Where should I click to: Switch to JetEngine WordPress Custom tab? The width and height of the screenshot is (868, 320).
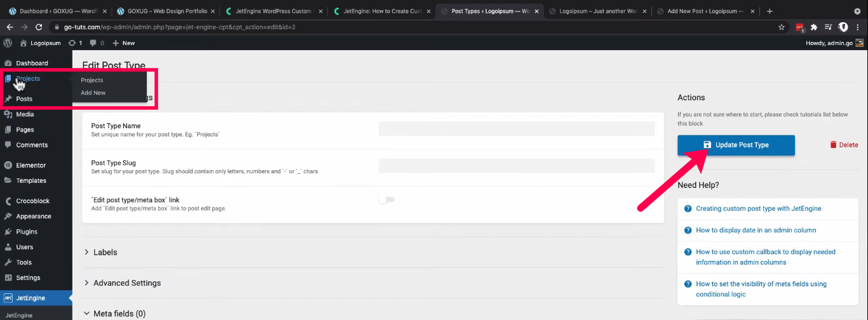[273, 11]
